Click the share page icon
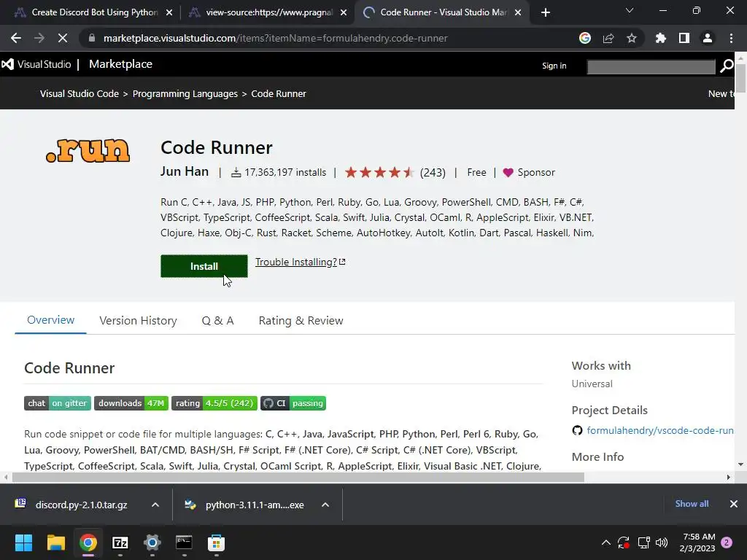Viewport: 747px width, 560px height. [x=608, y=38]
